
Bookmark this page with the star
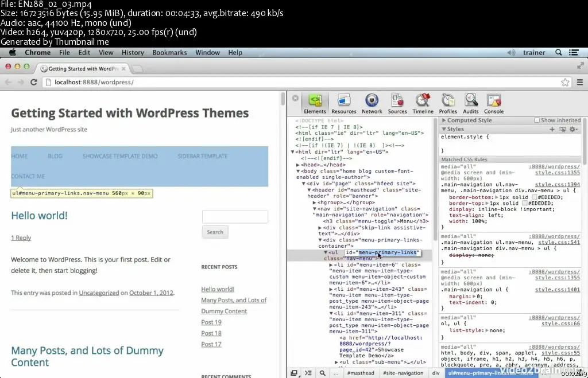(565, 83)
